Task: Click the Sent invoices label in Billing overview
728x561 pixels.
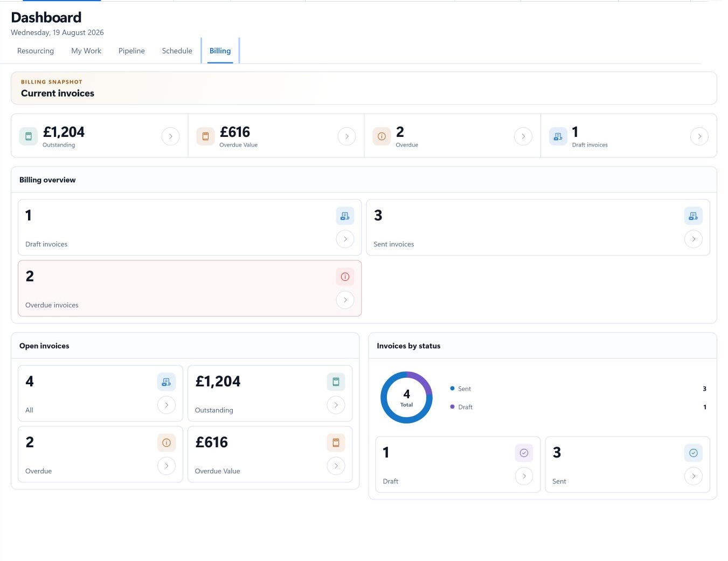Action: pyautogui.click(x=394, y=244)
